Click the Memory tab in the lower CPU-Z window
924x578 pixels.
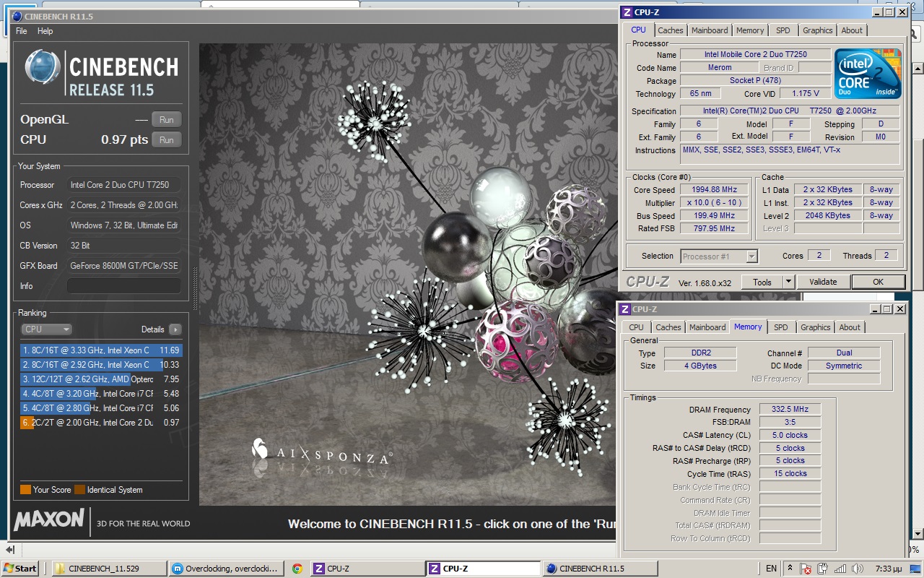pos(748,327)
